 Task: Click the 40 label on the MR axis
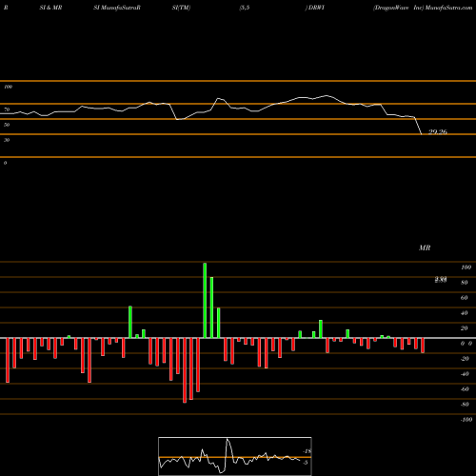(465, 313)
